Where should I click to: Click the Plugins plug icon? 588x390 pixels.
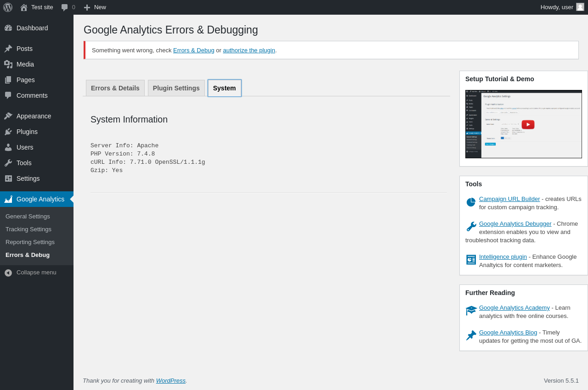[x=8, y=132]
